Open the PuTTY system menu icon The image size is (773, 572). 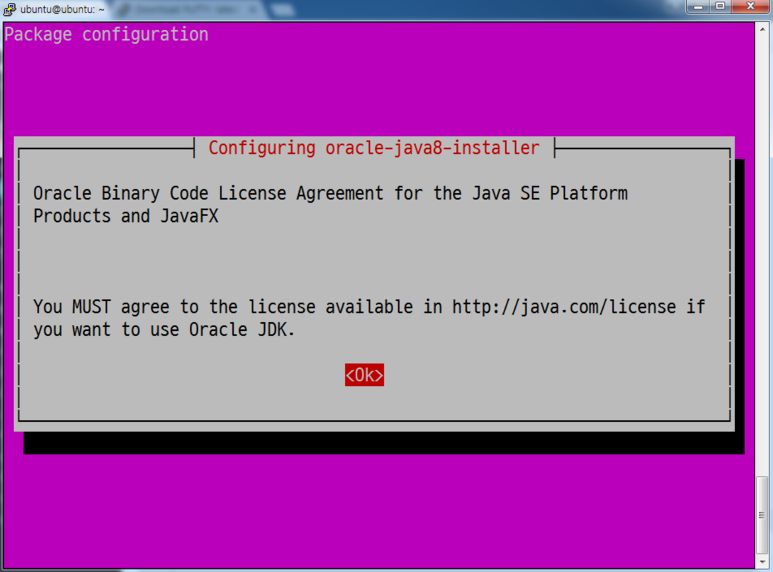[9, 9]
